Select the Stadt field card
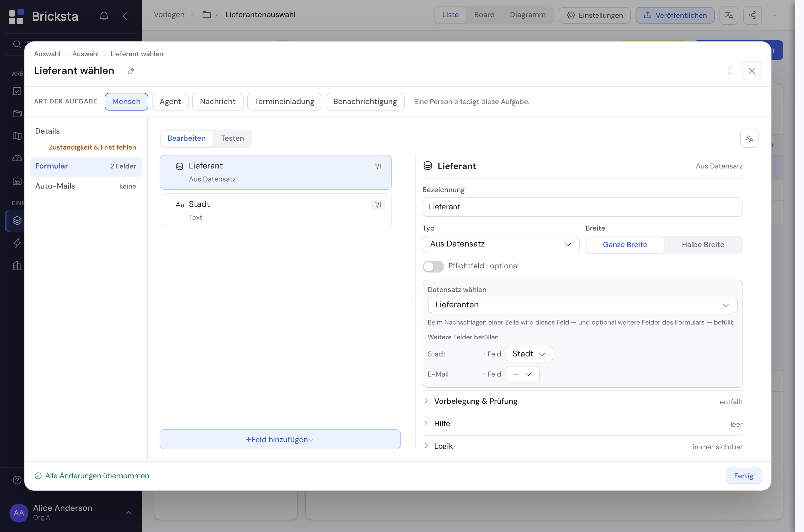The height and width of the screenshot is (532, 804). (275, 211)
